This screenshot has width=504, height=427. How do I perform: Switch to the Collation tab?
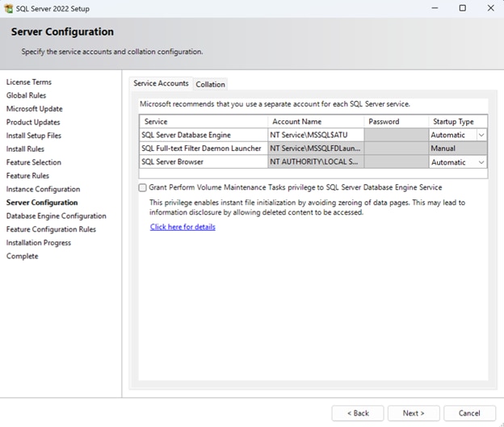click(210, 85)
